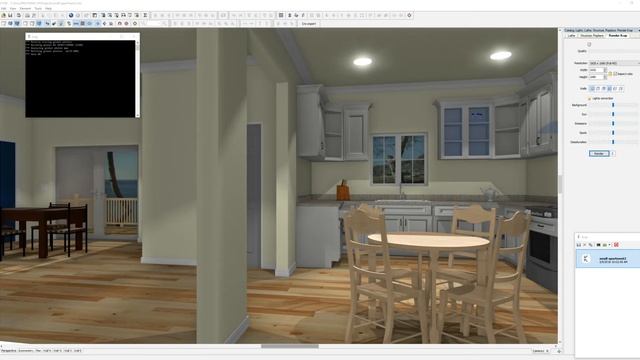
Task: Open the Resolution dropdown
Action: coord(614,63)
